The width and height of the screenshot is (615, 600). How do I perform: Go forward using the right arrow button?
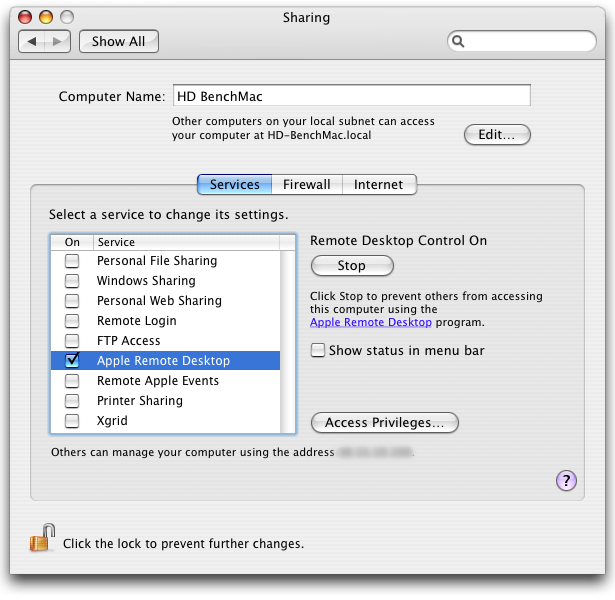(x=59, y=41)
